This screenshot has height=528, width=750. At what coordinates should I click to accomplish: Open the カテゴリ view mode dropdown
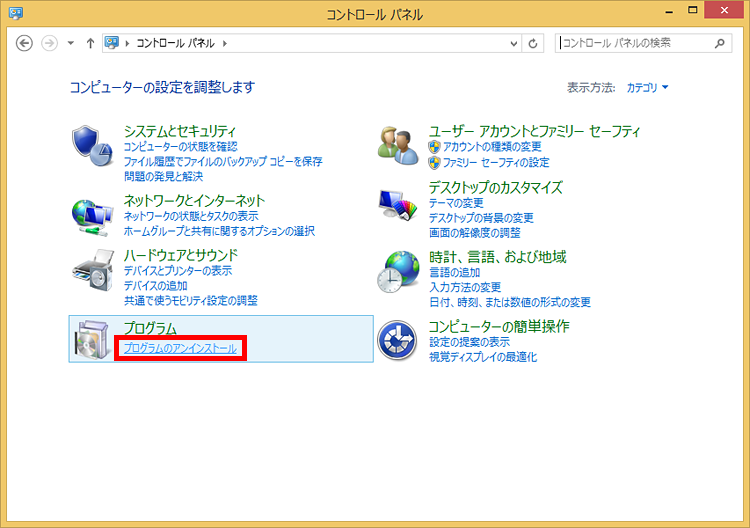point(647,88)
